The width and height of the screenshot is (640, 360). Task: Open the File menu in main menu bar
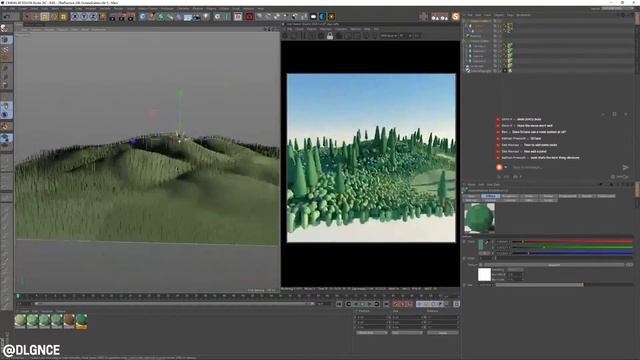pos(5,9)
